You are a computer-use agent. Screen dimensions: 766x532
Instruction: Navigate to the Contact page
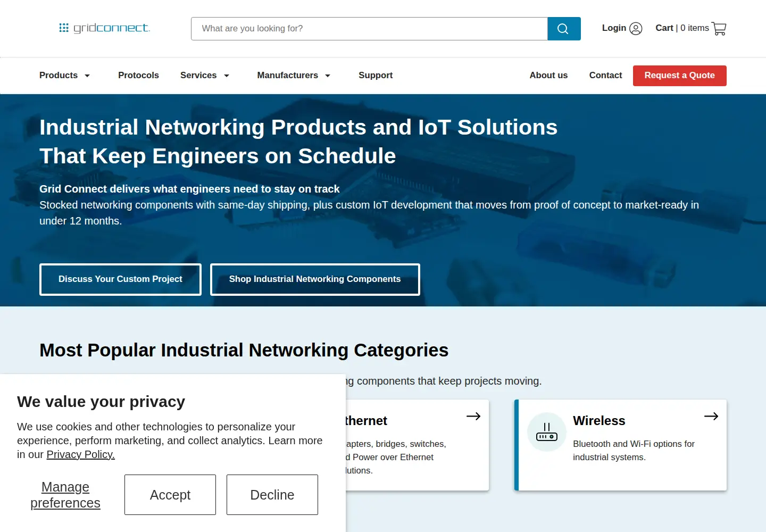[605, 76]
